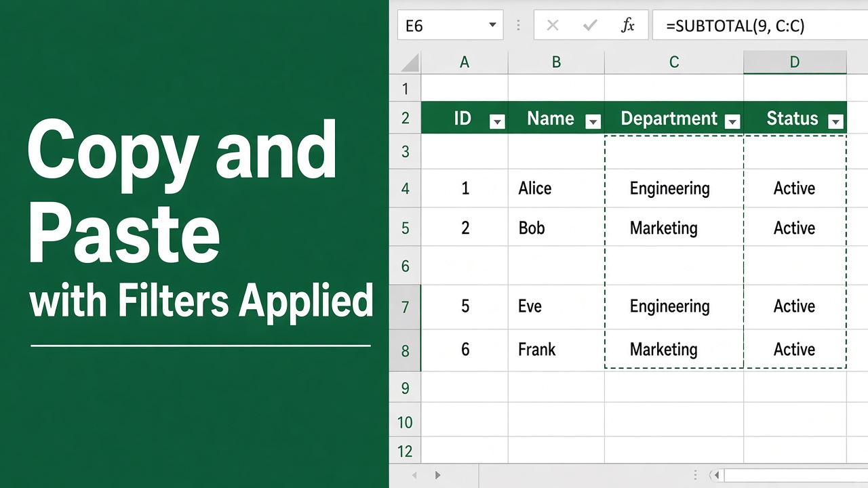Click the previous sheet arrow in tab bar
The width and height of the screenshot is (868, 488).
point(414,476)
